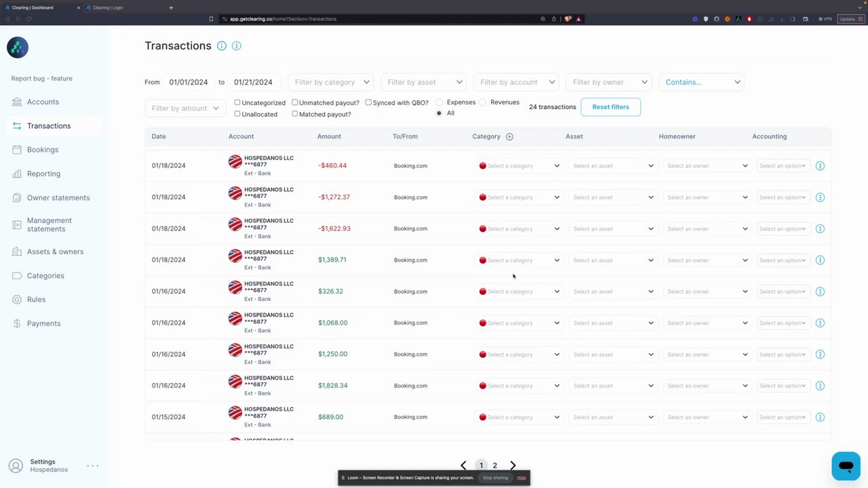Open the chat support widget
Image resolution: width=868 pixels, height=488 pixels.
(x=846, y=466)
